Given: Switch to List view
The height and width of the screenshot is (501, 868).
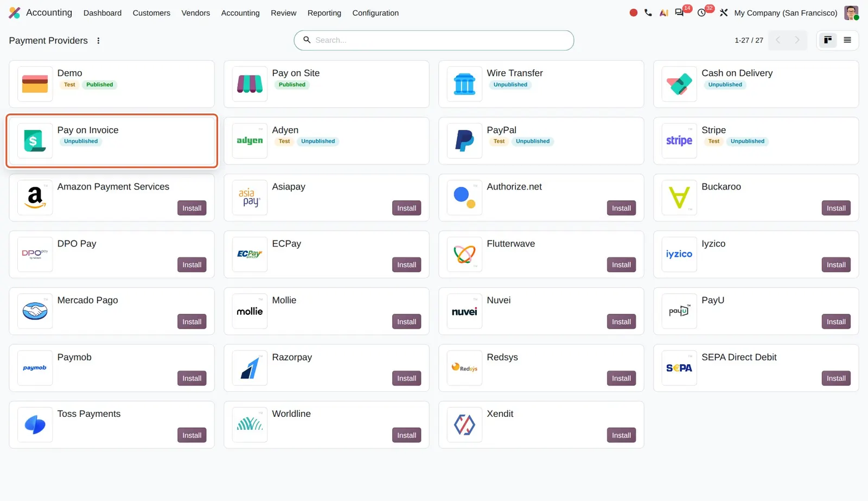Looking at the screenshot, I should pyautogui.click(x=847, y=40).
